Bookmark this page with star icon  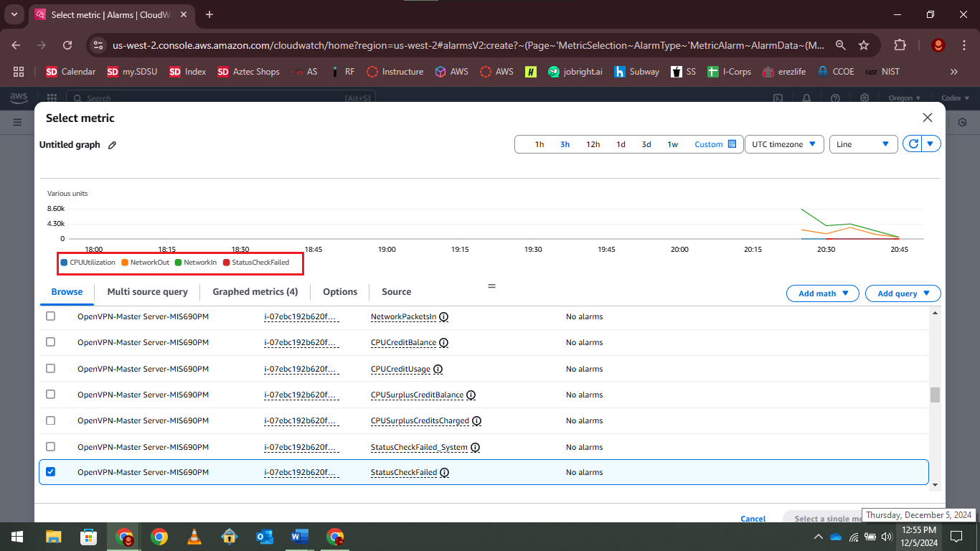pyautogui.click(x=864, y=45)
